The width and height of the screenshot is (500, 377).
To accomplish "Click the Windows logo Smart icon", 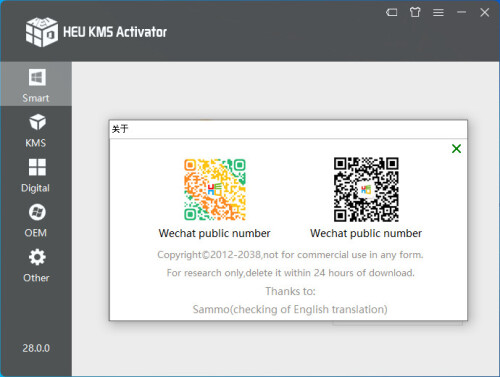I will [x=37, y=77].
